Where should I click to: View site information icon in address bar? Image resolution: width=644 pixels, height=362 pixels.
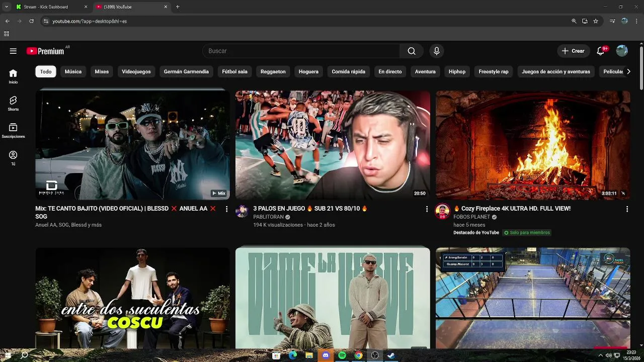coord(46,21)
